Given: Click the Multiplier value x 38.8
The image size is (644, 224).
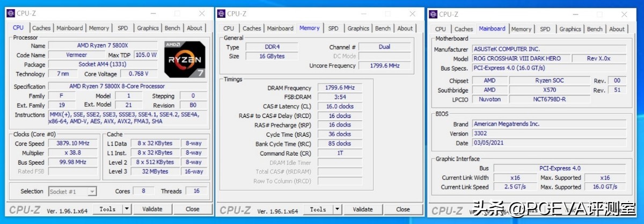Looking at the screenshot, I should (x=73, y=153).
